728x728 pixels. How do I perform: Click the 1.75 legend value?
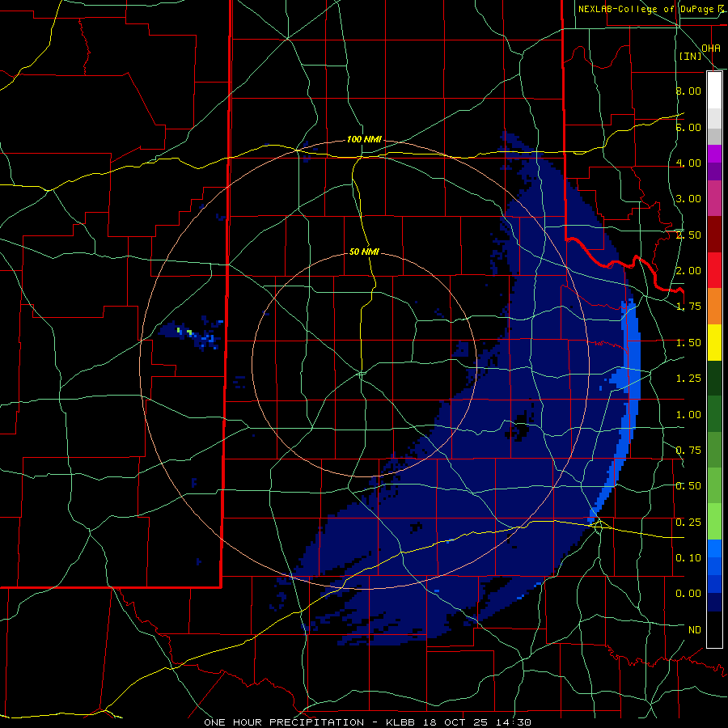pos(688,307)
